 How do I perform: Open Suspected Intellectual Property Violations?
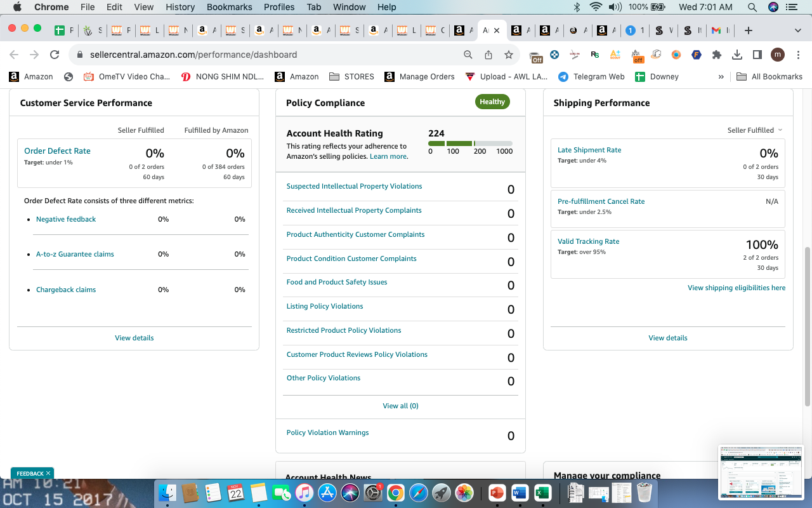(x=354, y=186)
